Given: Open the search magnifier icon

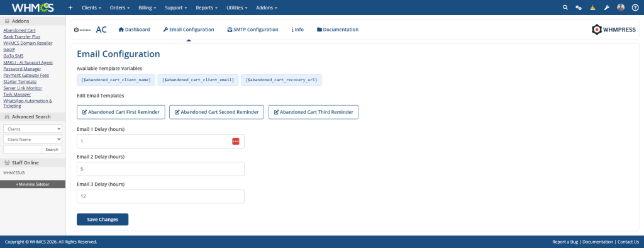Looking at the screenshot, I should click(565, 8).
